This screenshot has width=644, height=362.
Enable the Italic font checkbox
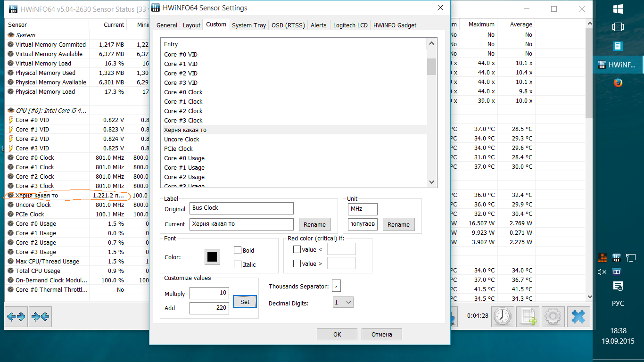pyautogui.click(x=238, y=264)
